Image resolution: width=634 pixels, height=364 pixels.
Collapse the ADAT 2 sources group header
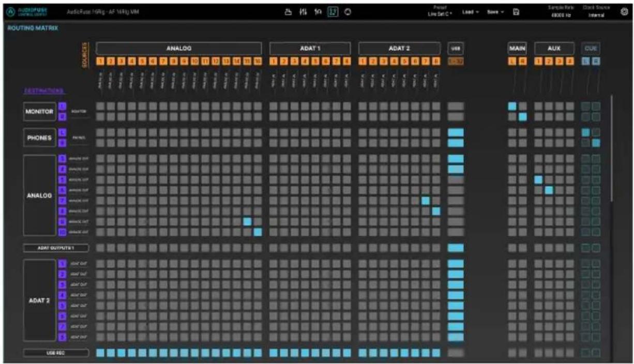tap(399, 48)
